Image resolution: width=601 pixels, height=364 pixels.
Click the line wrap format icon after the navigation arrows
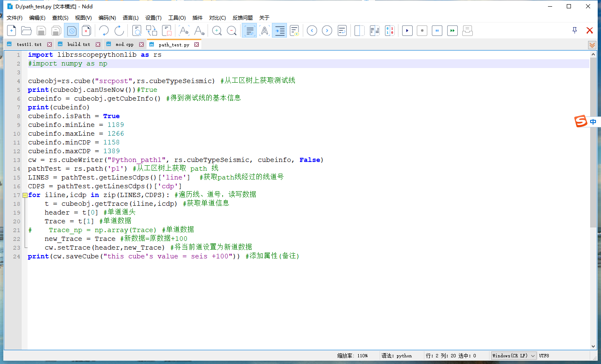click(x=342, y=30)
